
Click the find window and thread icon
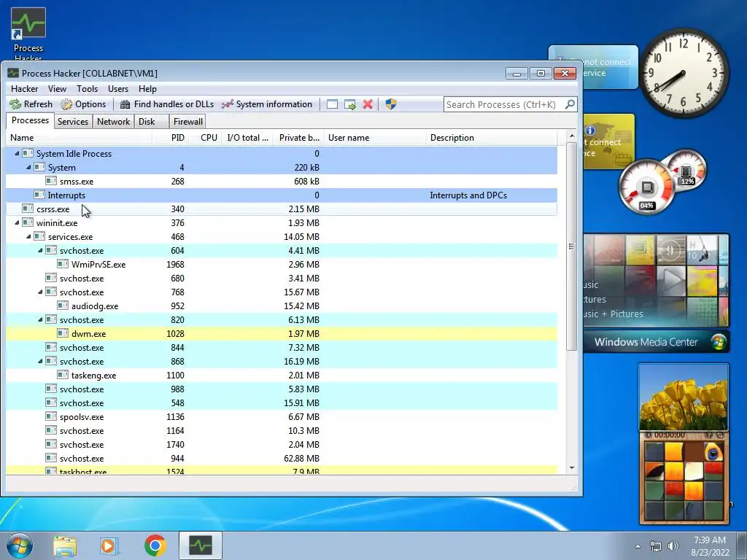[x=350, y=104]
